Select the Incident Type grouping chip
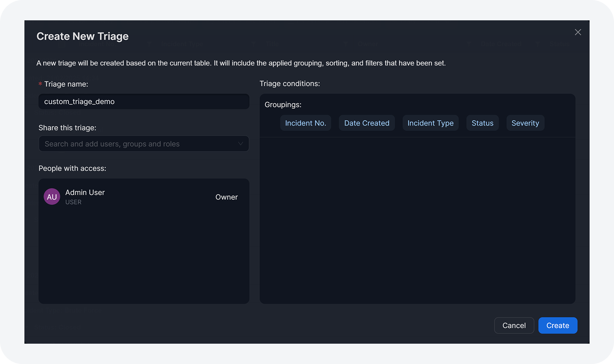This screenshot has height=364, width=614. 430,123
